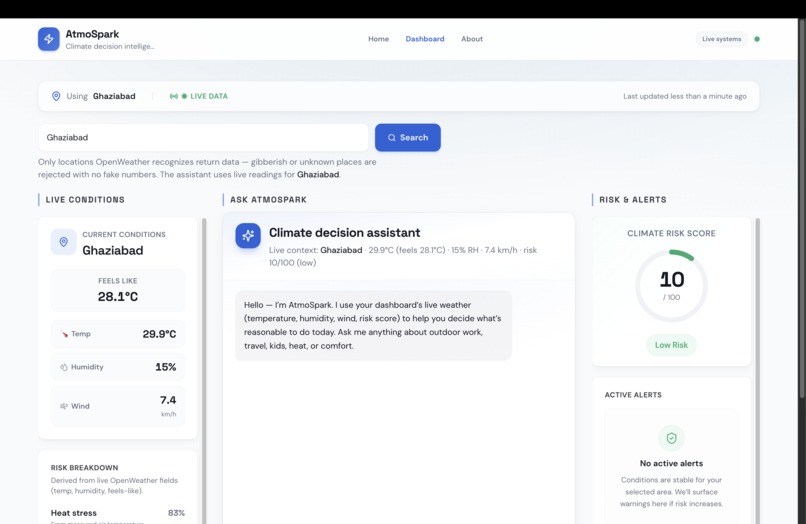Open the About nav item
Viewport: 806px width, 524px height.
coord(472,39)
